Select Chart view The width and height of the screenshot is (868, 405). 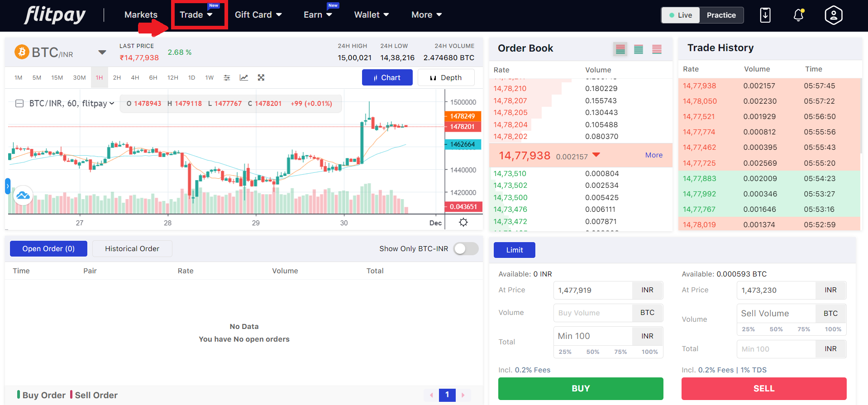387,77
